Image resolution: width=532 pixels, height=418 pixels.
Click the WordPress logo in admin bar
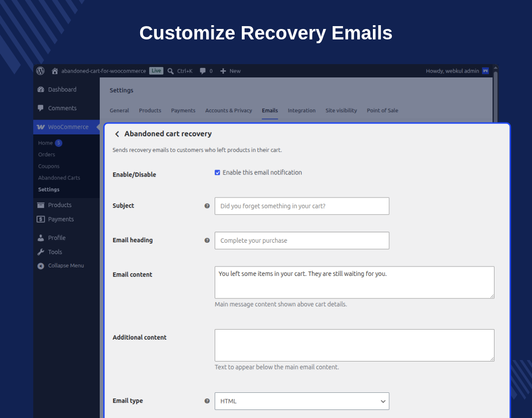pyautogui.click(x=40, y=71)
